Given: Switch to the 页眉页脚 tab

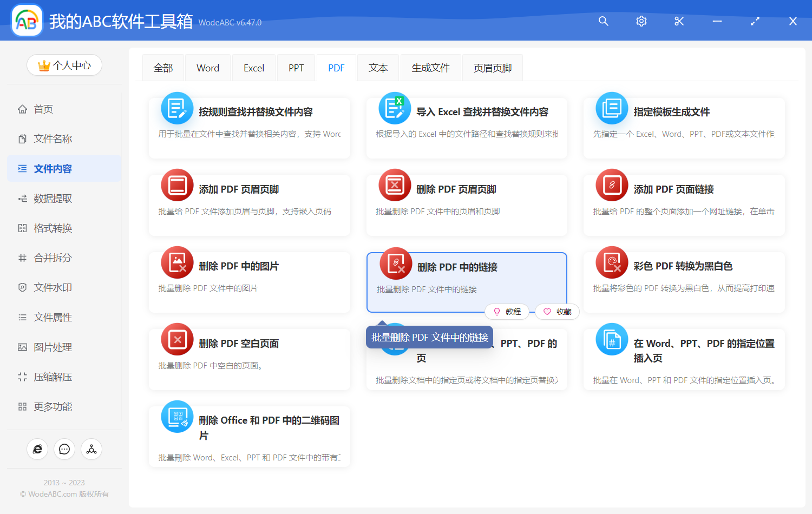Looking at the screenshot, I should point(492,67).
